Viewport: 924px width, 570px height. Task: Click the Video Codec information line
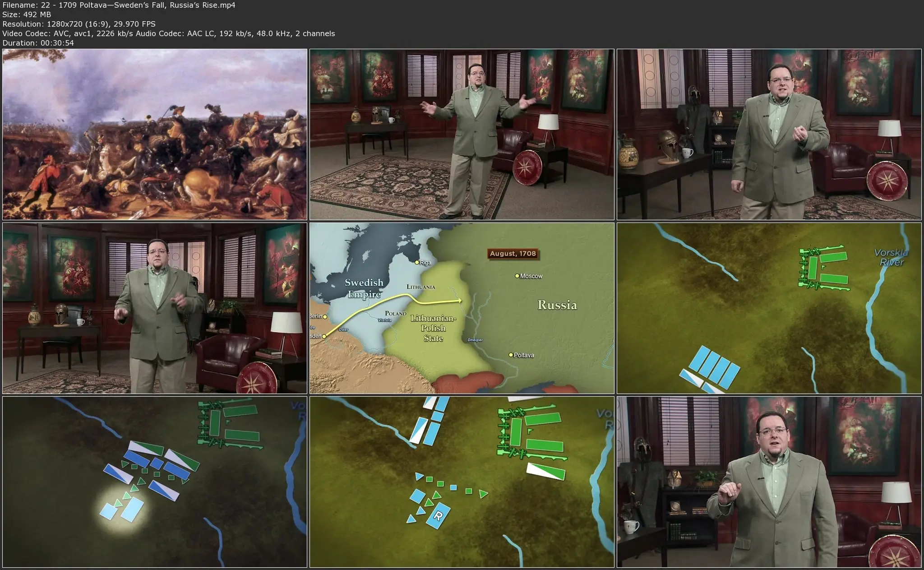click(169, 33)
